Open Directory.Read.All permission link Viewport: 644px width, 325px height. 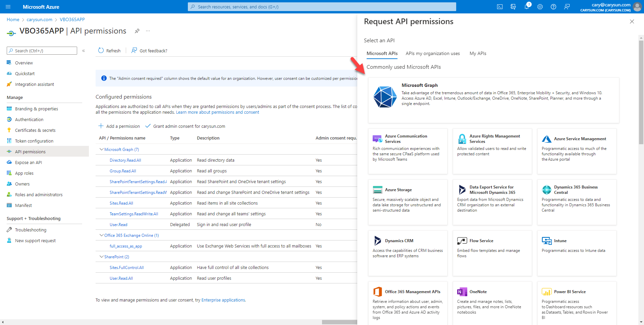pos(125,160)
